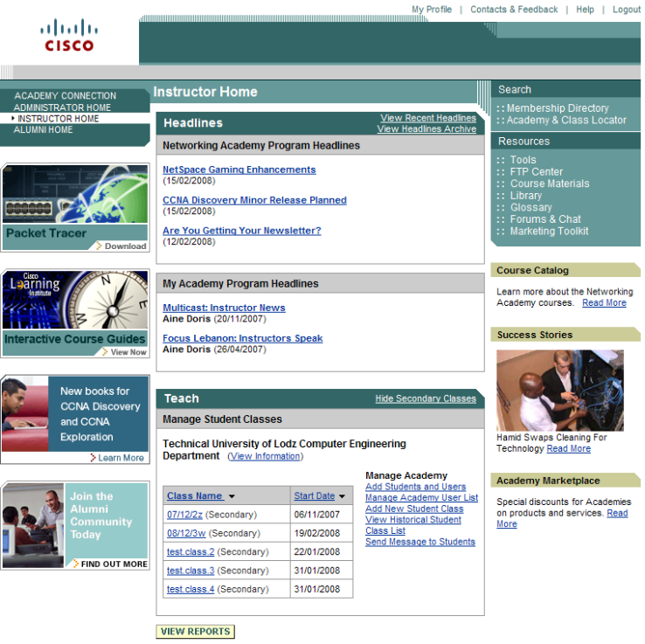
Task: Open Glossary resource
Action: click(x=531, y=207)
